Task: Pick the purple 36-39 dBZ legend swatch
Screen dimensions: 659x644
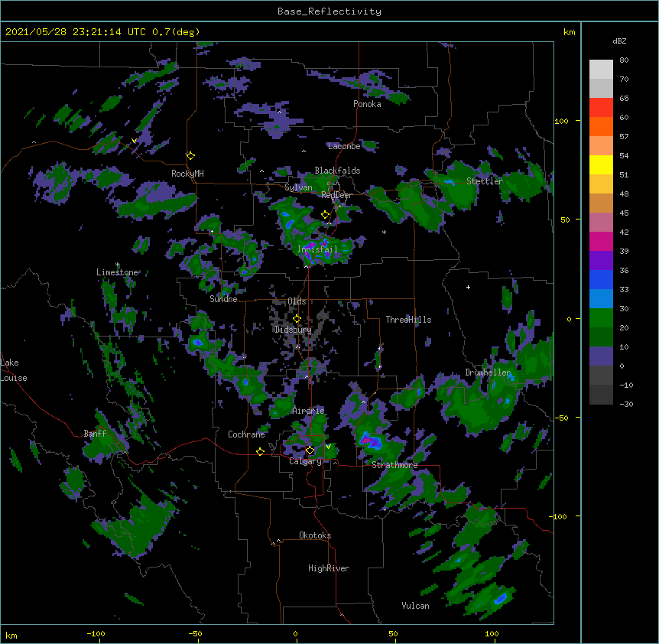Action: (601, 261)
